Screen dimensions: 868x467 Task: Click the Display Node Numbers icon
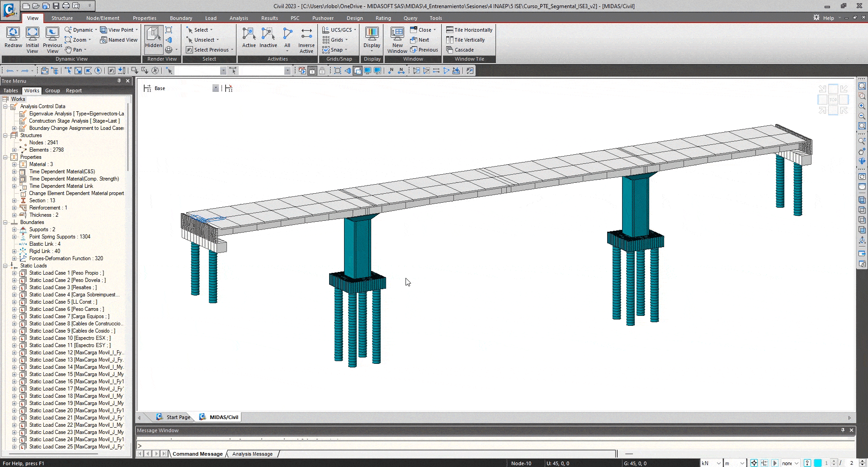[391, 71]
